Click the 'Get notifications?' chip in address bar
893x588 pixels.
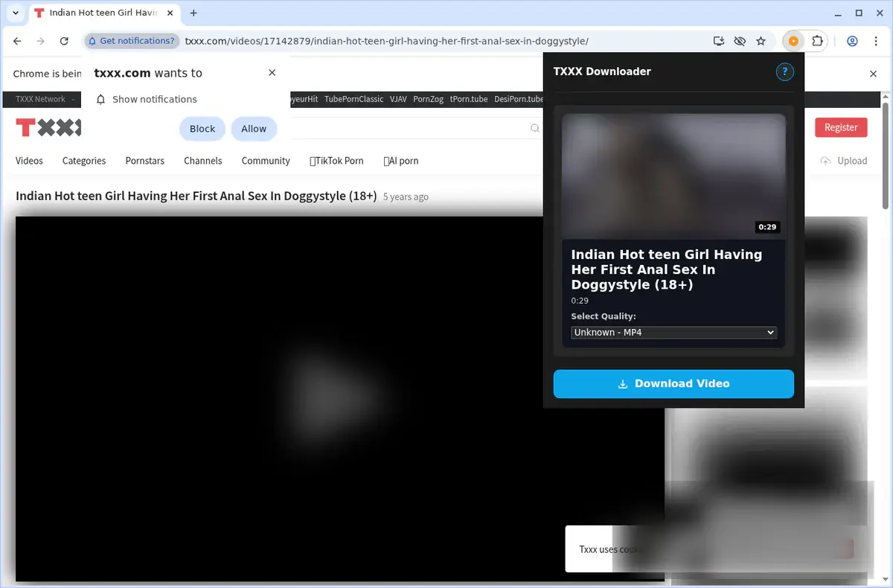point(132,41)
